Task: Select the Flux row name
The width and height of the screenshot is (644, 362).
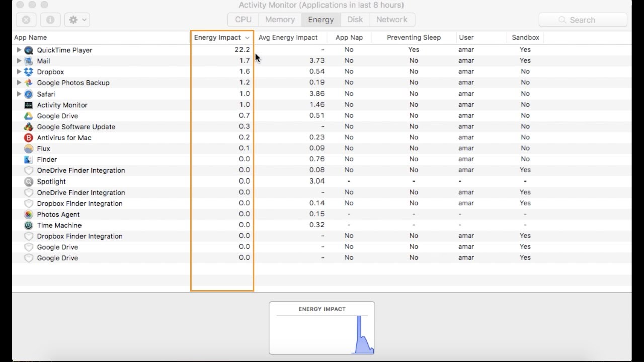Action: [44, 149]
